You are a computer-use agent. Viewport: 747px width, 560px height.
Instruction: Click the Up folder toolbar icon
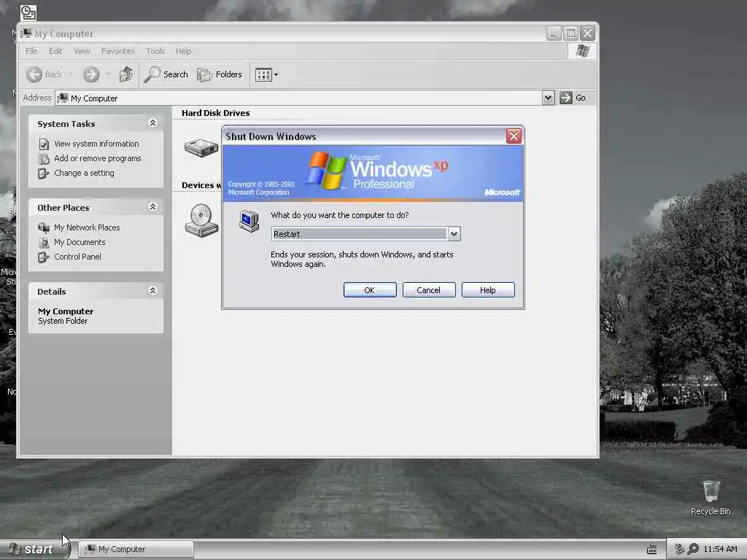click(x=126, y=74)
